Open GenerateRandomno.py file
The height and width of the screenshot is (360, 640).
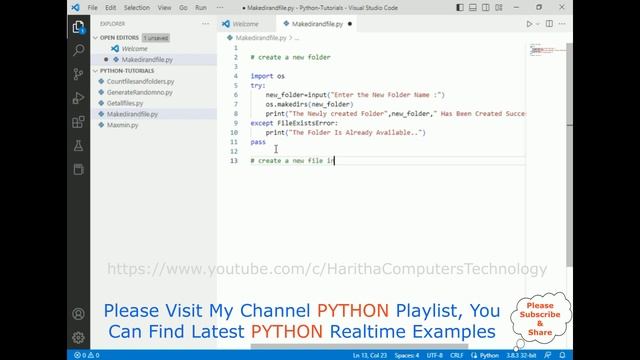140,92
